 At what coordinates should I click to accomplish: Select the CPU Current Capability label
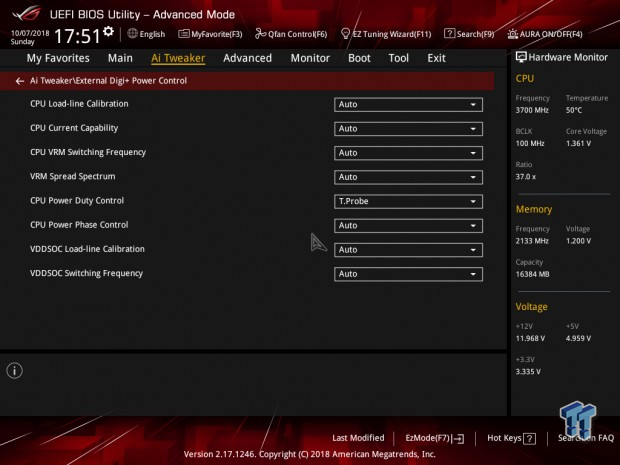tap(74, 128)
